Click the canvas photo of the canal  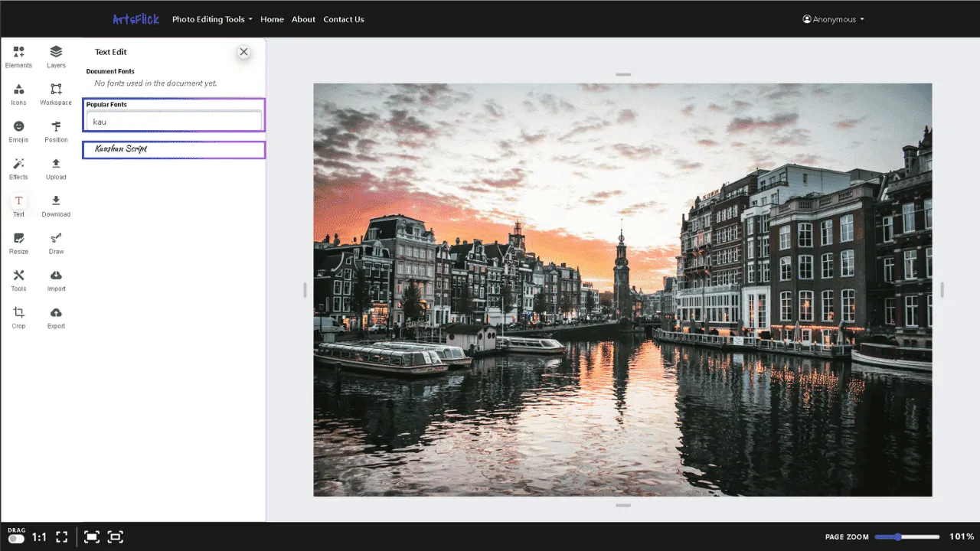(622, 290)
